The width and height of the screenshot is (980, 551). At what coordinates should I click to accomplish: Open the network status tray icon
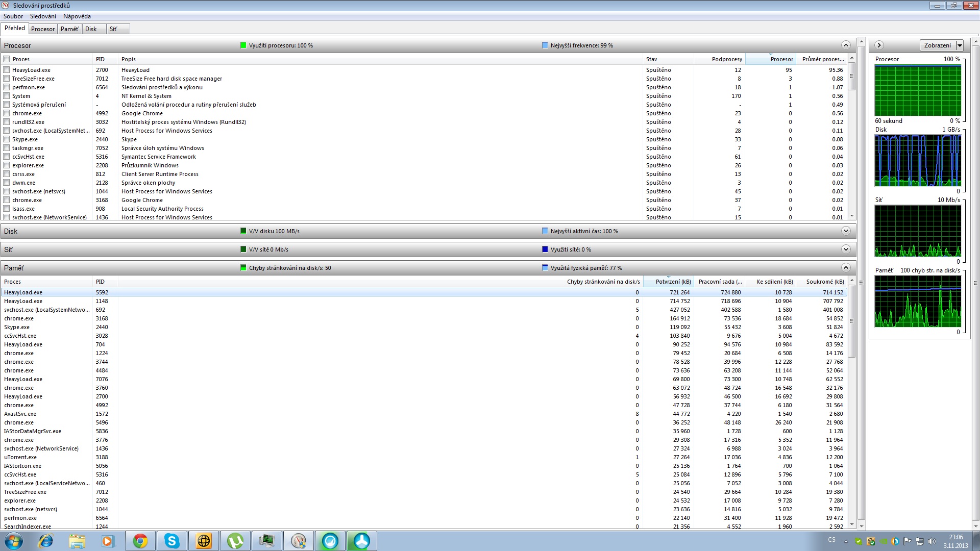point(920,541)
